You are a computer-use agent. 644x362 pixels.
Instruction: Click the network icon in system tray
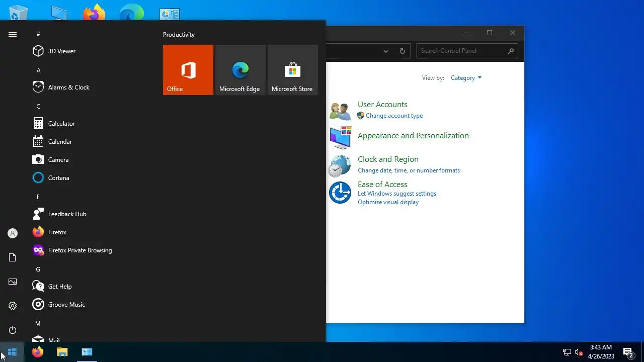pyautogui.click(x=567, y=352)
